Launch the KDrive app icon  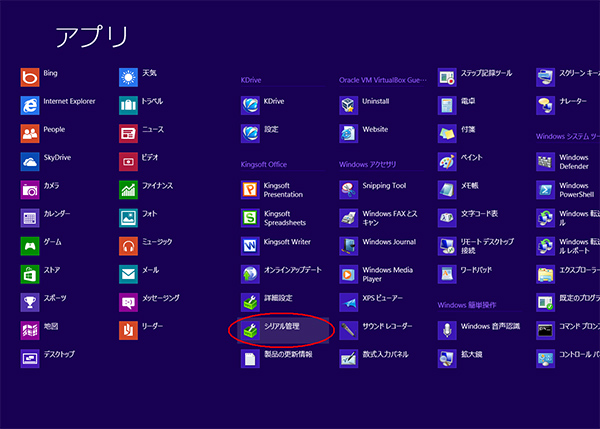click(250, 105)
